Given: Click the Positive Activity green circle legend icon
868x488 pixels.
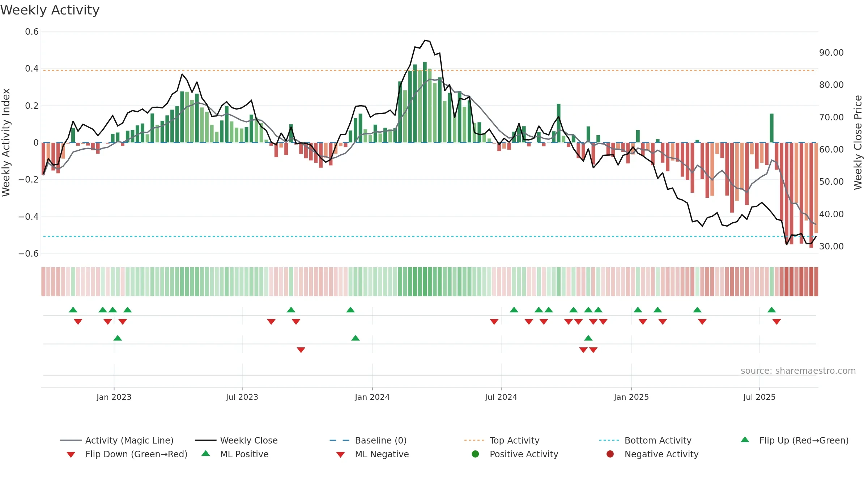Looking at the screenshot, I should tap(475, 454).
